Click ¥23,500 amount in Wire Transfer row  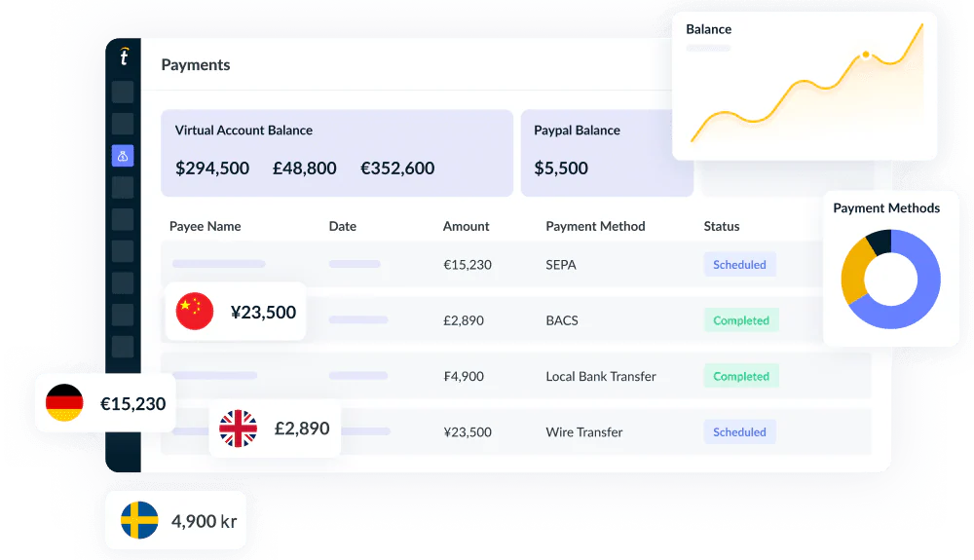[468, 432]
